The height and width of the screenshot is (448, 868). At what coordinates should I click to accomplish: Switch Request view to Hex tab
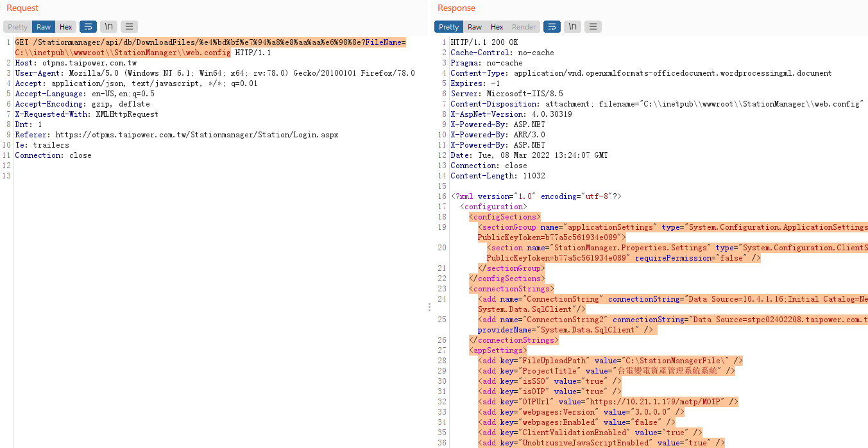click(x=66, y=27)
